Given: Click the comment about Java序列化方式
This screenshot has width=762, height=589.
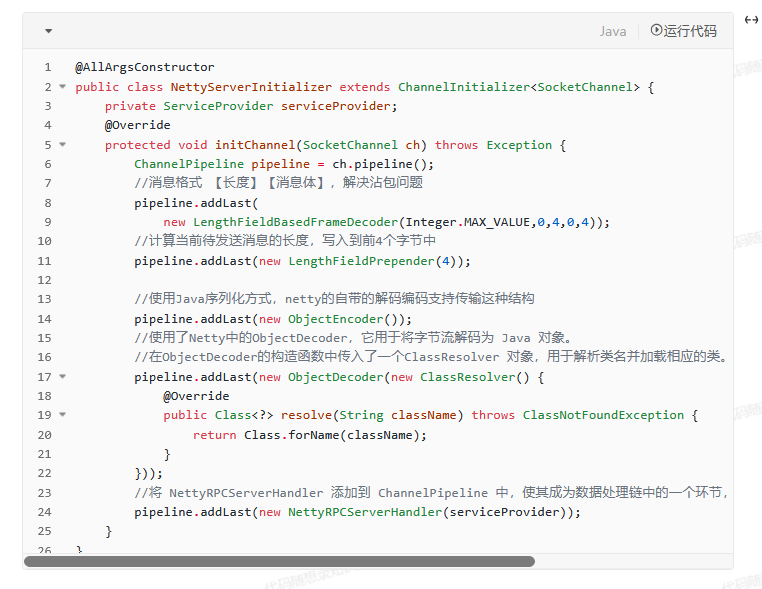Looking at the screenshot, I should 334,298.
